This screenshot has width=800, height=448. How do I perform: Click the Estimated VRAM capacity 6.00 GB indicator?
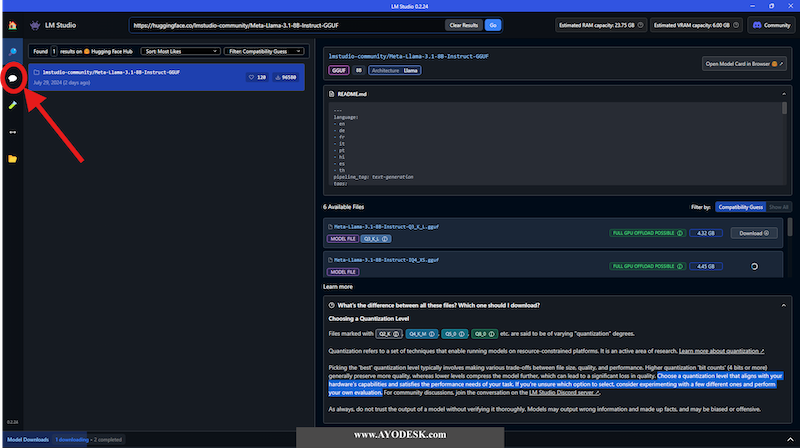tap(696, 25)
